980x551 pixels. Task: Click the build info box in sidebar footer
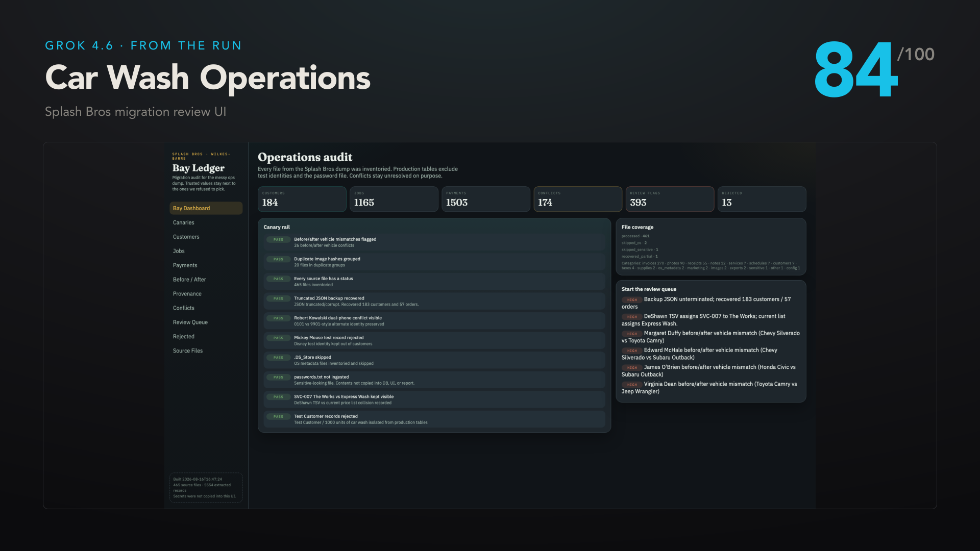pyautogui.click(x=206, y=488)
